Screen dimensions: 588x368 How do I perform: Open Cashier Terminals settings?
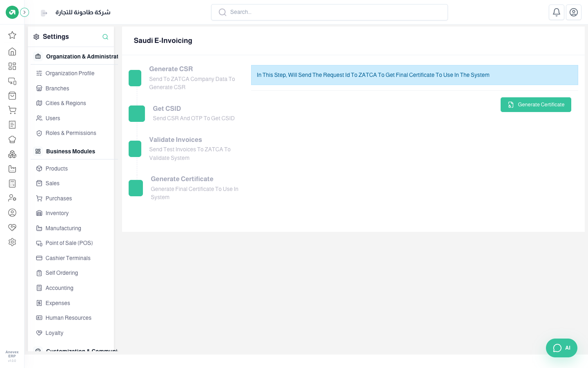[68, 258]
